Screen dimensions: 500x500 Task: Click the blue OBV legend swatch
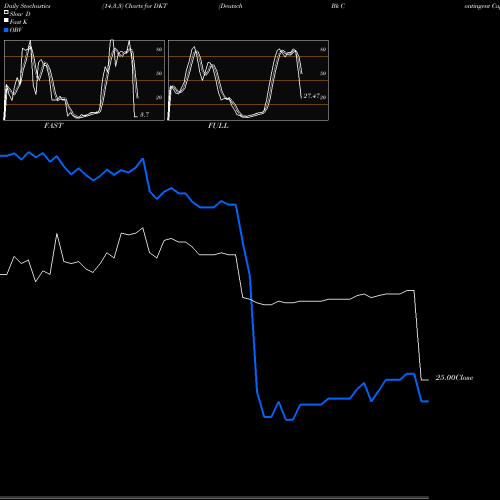6,30
